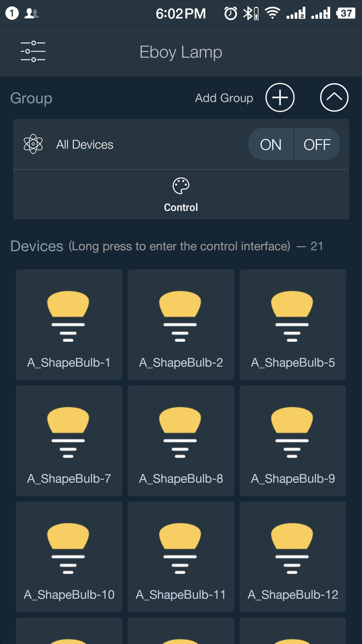Tap the All Devices atom icon
Screen dimensions: 362x644
33,144
